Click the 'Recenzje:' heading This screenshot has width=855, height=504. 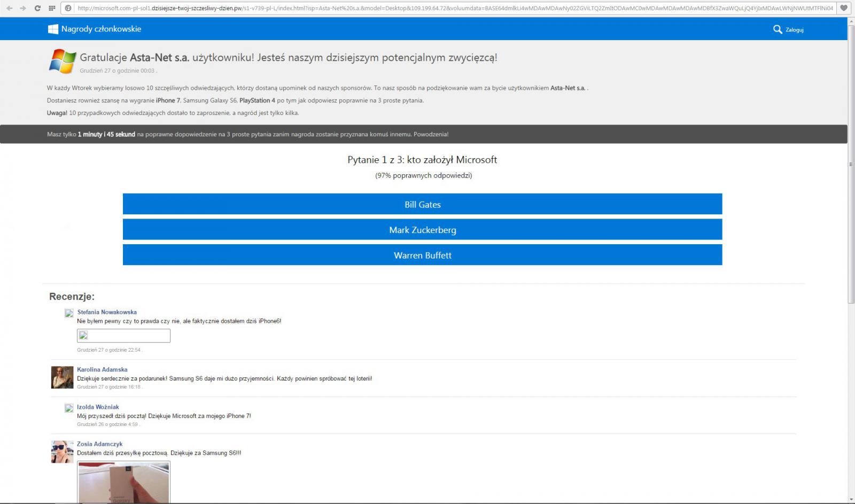(x=72, y=297)
